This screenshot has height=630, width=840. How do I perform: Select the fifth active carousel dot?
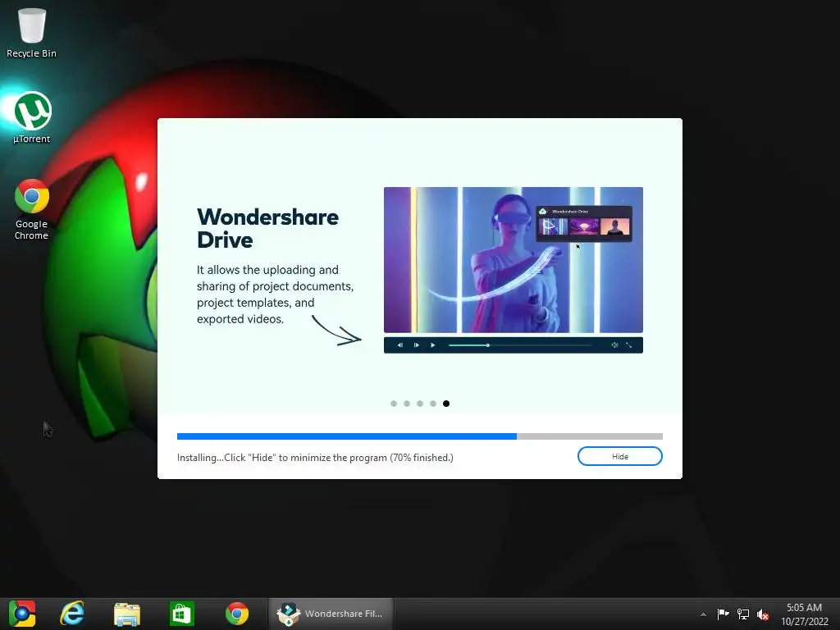[x=446, y=404]
